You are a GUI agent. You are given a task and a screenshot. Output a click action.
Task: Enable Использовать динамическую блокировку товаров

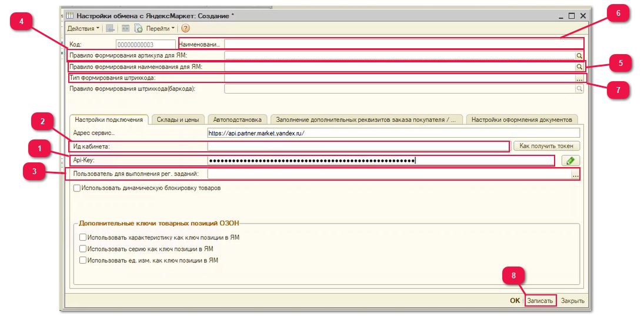coord(77,188)
